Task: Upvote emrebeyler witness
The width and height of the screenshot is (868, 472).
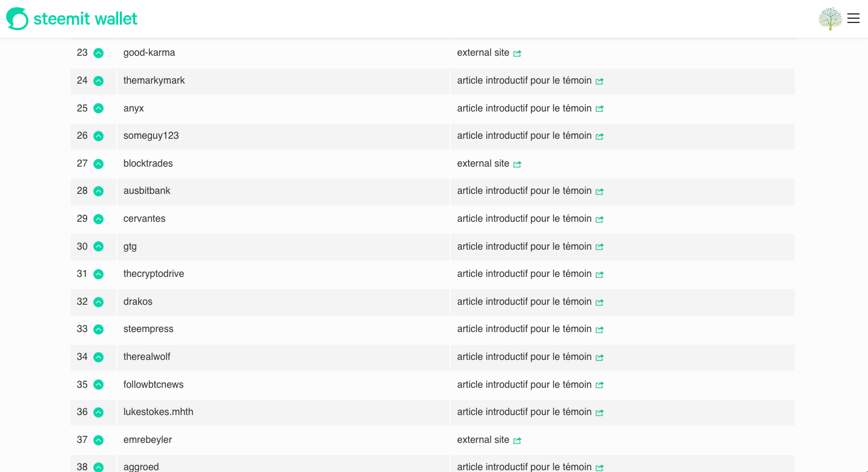Action: [x=99, y=440]
